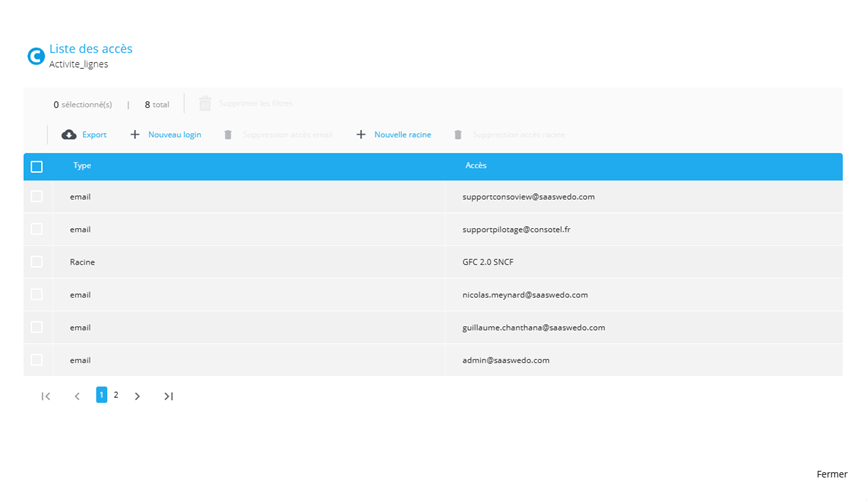867x501 pixels.
Task: Go to the first page of results
Action: (x=46, y=396)
